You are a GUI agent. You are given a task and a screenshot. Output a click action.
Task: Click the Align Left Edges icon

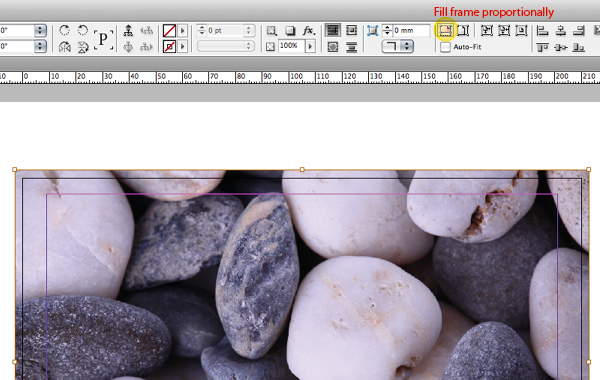coord(543,30)
